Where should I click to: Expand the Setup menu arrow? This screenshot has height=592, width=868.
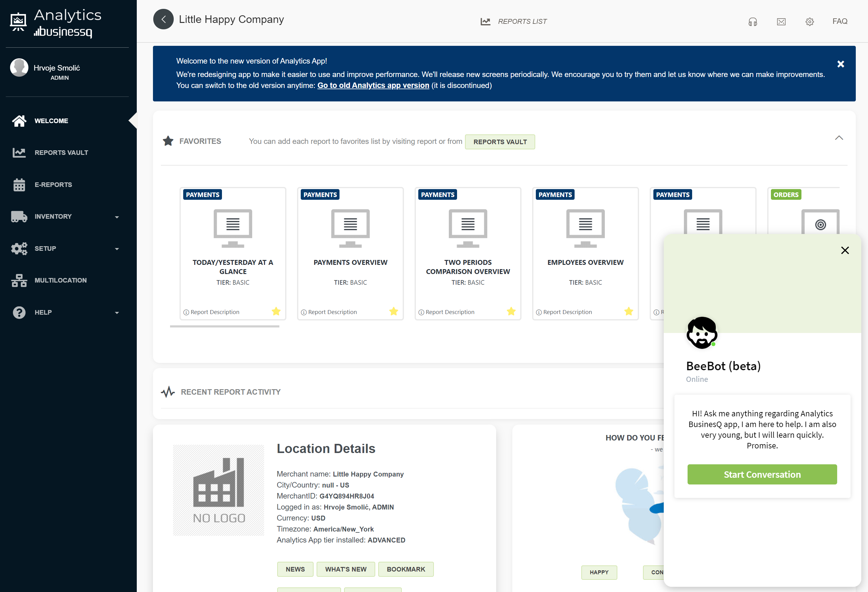[117, 249]
